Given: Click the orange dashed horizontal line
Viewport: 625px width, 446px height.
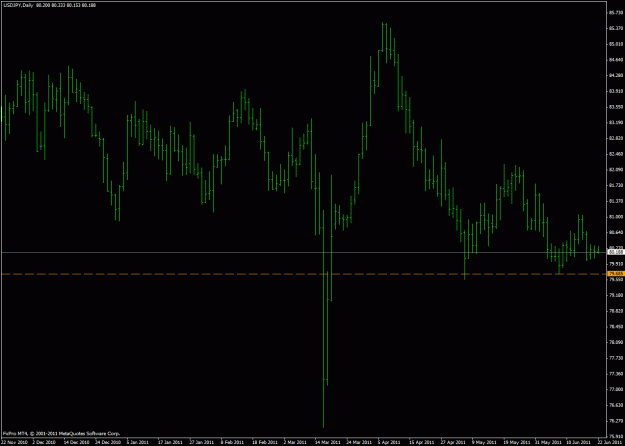Looking at the screenshot, I should (x=303, y=274).
